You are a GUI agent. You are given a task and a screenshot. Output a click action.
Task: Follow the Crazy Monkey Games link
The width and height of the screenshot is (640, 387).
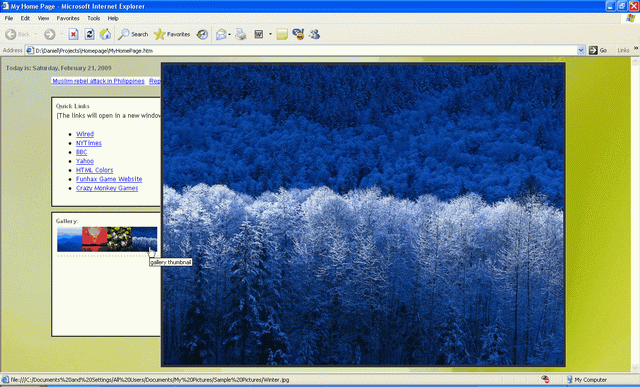107,188
